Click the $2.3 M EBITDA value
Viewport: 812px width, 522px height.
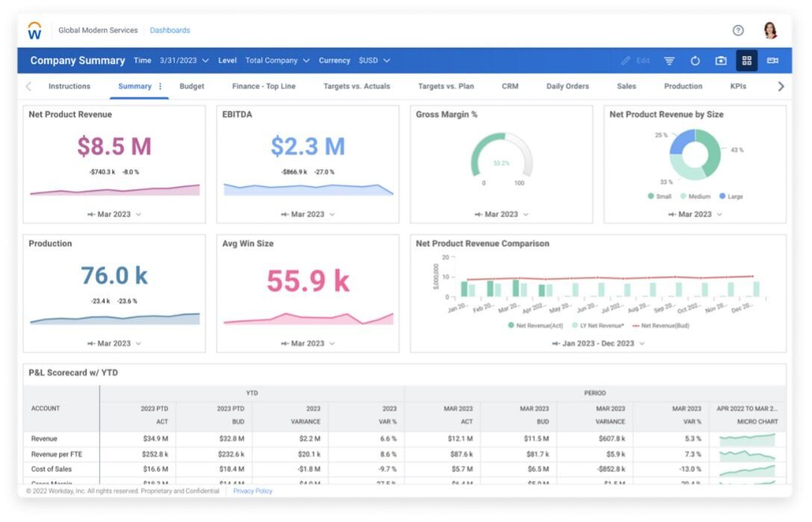[x=308, y=146]
